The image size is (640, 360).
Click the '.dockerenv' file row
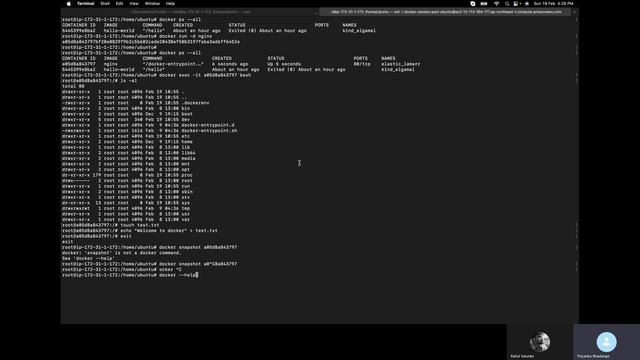coord(135,103)
